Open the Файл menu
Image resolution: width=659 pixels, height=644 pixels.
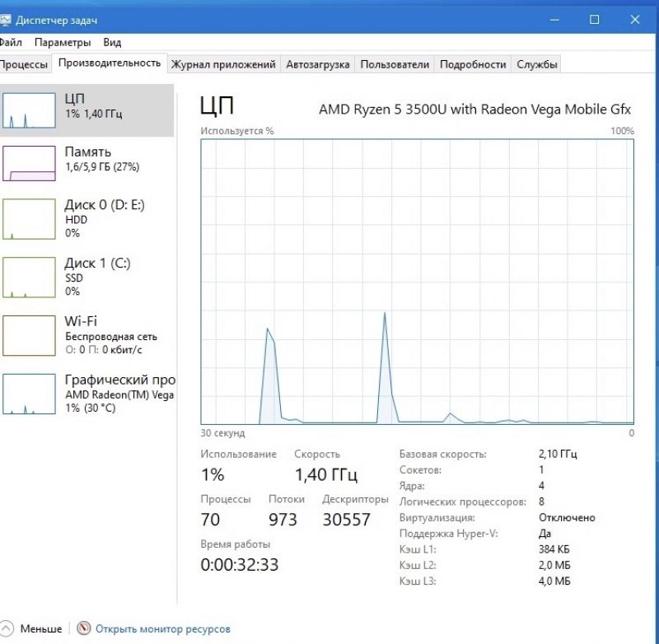tap(11, 43)
